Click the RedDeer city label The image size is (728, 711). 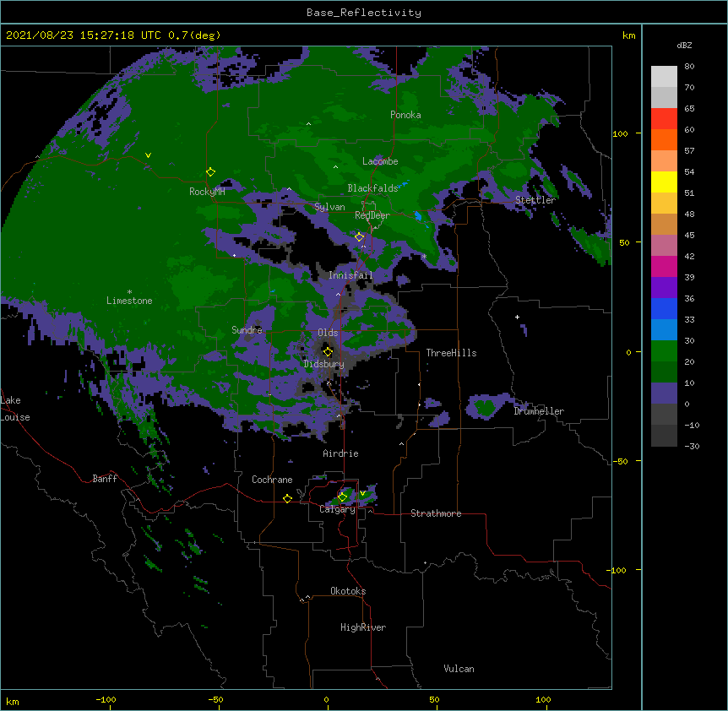click(372, 215)
